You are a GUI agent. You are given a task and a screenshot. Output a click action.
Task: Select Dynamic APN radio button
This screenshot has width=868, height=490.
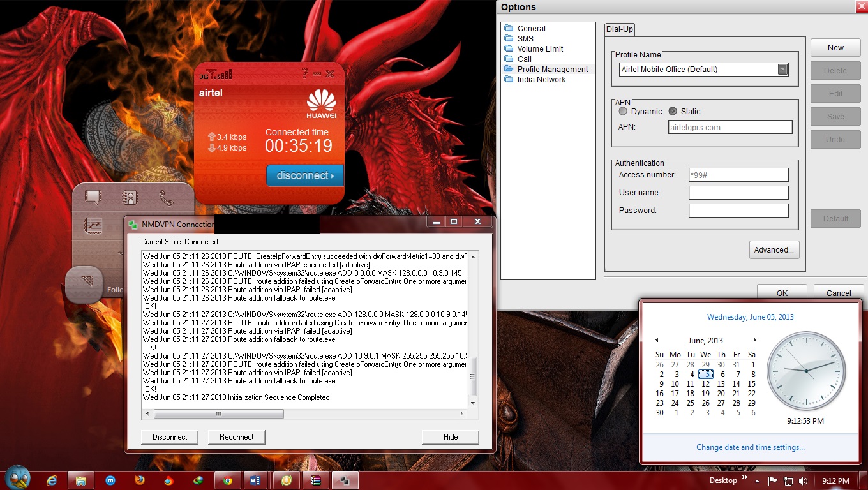[624, 111]
